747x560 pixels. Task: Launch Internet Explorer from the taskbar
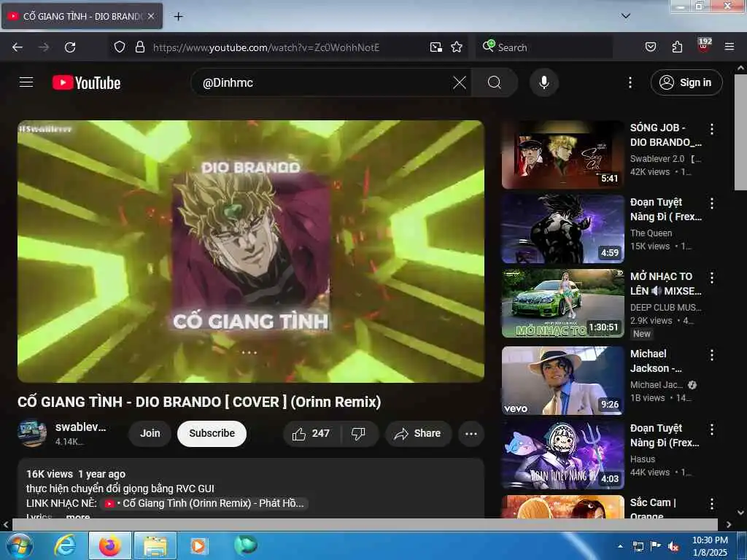(x=64, y=545)
